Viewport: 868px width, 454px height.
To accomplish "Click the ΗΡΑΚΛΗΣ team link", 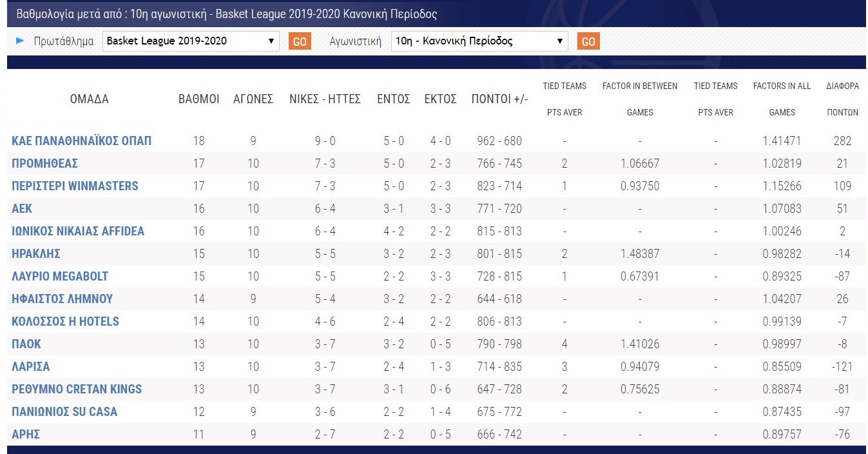I will [36, 253].
